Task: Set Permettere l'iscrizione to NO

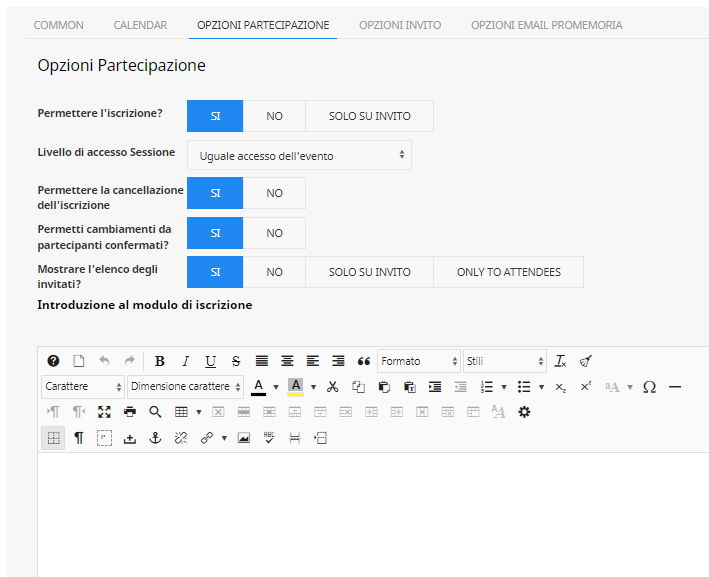Action: tap(274, 116)
